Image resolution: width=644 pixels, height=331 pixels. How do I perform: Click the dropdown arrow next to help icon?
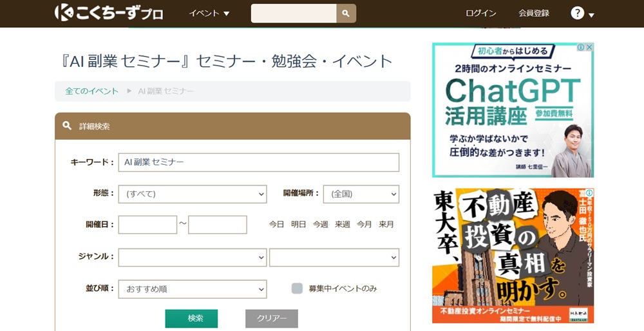pyautogui.click(x=591, y=15)
